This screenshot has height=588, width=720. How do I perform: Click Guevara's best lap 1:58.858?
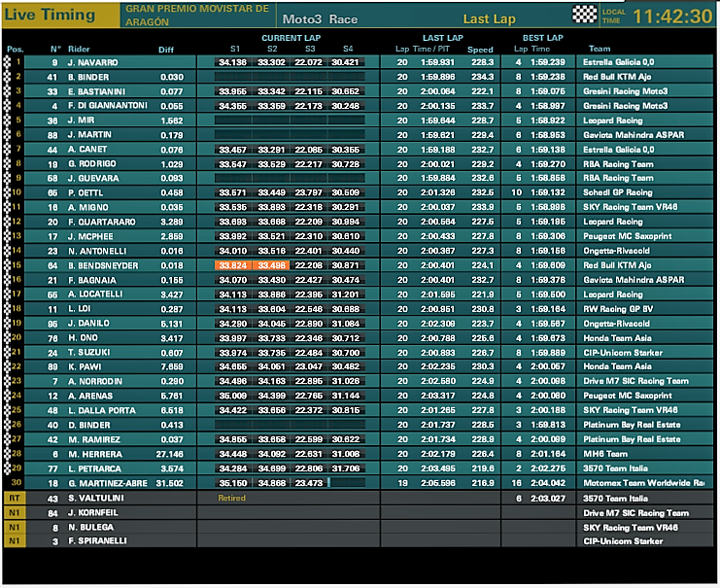click(548, 178)
